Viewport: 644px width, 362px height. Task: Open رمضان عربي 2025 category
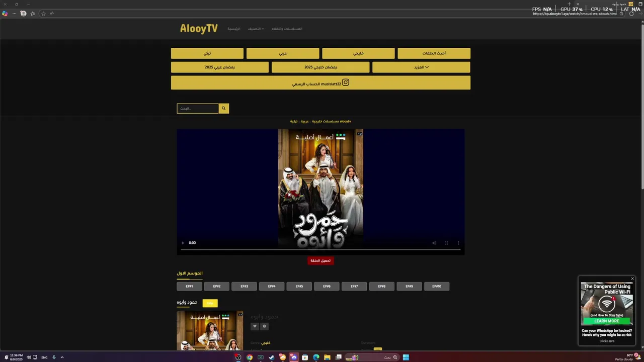pos(220,67)
